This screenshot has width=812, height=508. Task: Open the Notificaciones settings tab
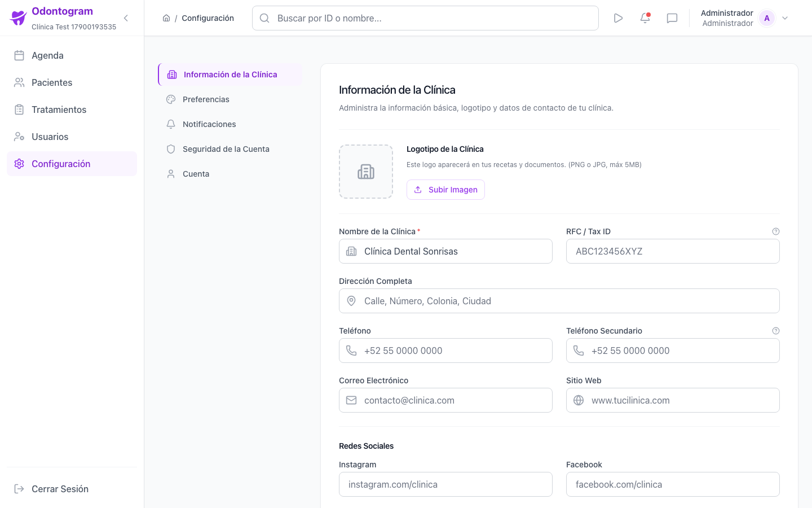pyautogui.click(x=230, y=124)
